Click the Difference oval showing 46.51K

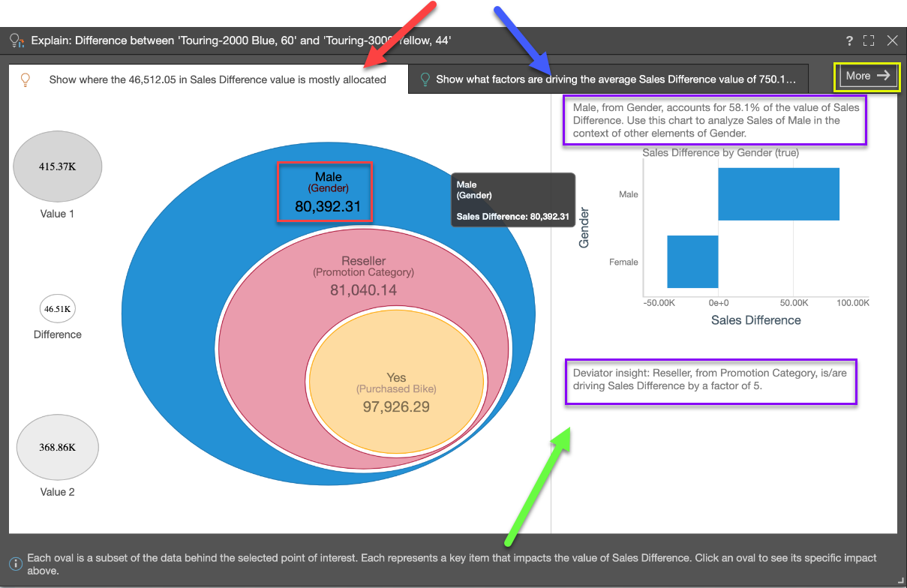(x=58, y=309)
